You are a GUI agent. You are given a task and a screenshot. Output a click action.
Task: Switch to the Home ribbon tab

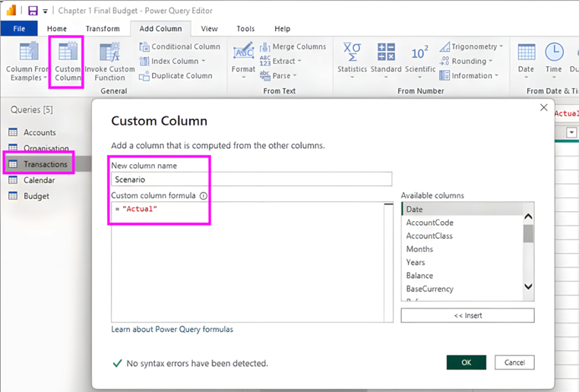57,28
